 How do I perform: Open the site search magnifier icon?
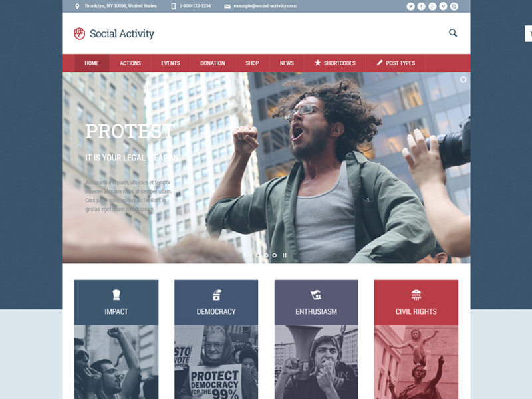coord(453,33)
